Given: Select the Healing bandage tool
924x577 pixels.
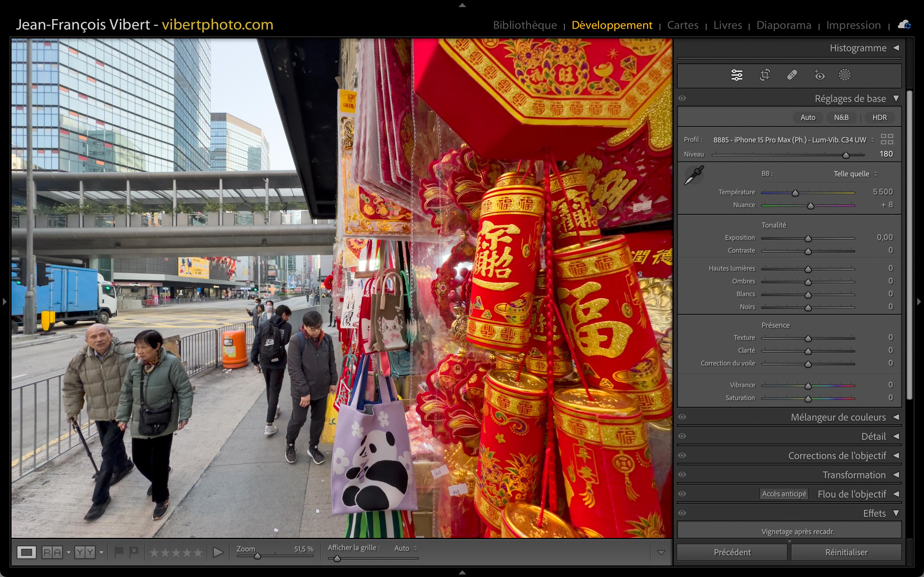Looking at the screenshot, I should (x=792, y=75).
